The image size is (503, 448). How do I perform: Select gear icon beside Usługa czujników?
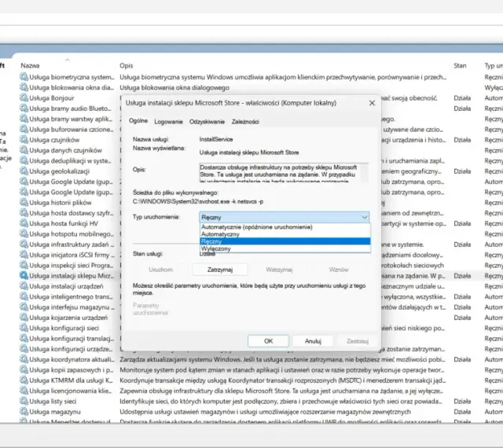click(24, 140)
